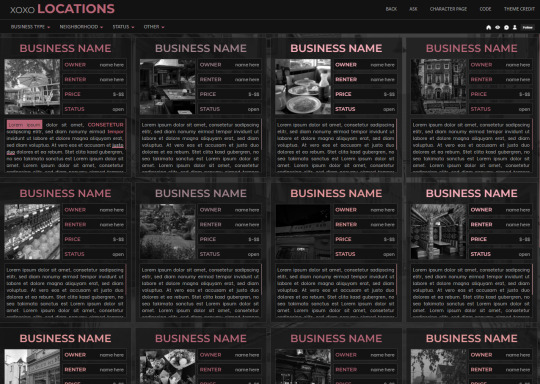Open the dark storefront night photo
The image size is (540, 384).
tap(303, 232)
